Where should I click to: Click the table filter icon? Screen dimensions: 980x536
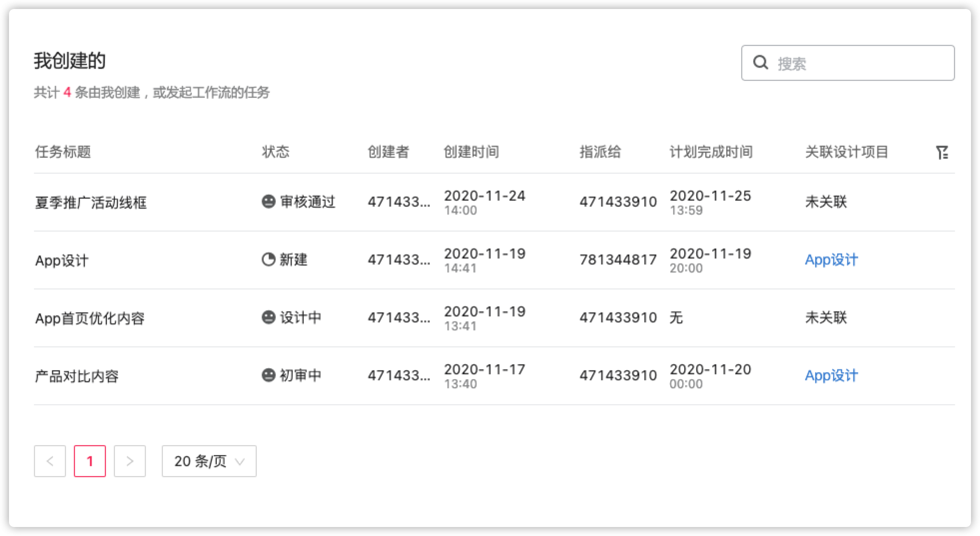tap(942, 152)
